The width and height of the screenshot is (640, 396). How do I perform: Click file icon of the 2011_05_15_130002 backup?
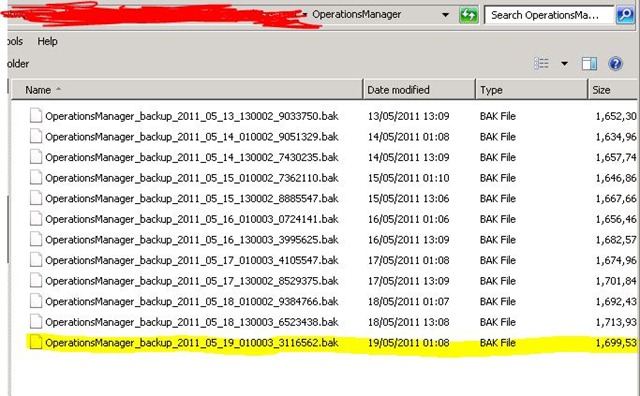tap(36, 198)
